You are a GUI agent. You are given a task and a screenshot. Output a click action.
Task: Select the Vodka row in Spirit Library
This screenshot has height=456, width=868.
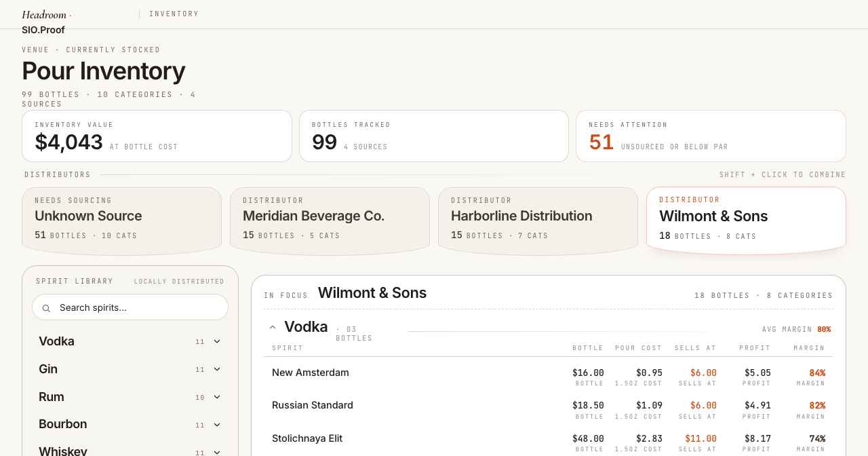coord(130,341)
